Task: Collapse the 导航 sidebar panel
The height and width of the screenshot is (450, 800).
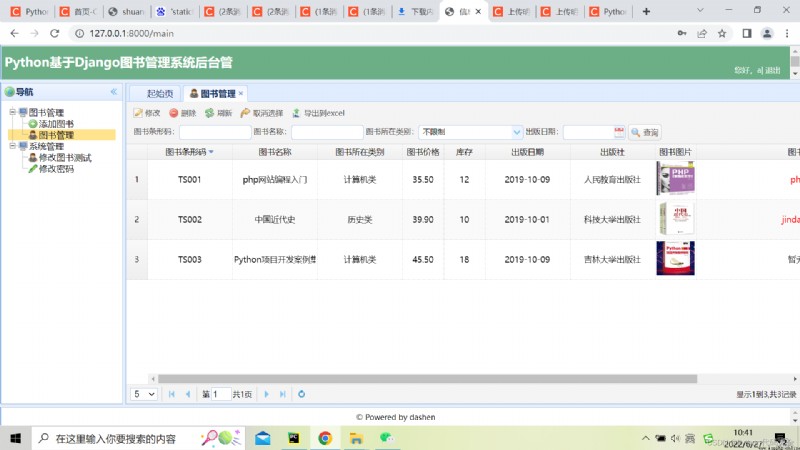Action: tap(113, 92)
